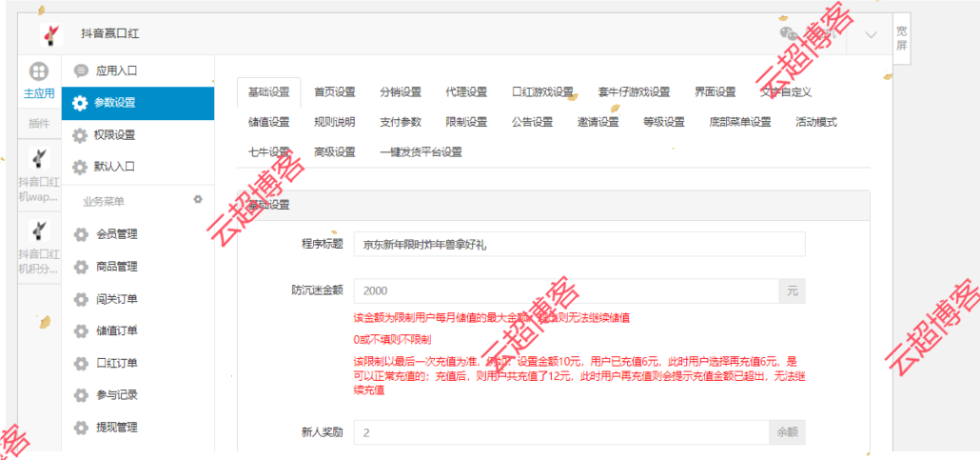Switch to the 界面设置 tab

(x=715, y=92)
